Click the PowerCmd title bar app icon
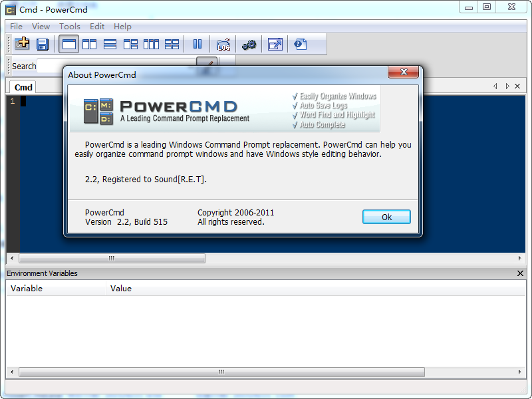This screenshot has width=532, height=399. [11, 10]
